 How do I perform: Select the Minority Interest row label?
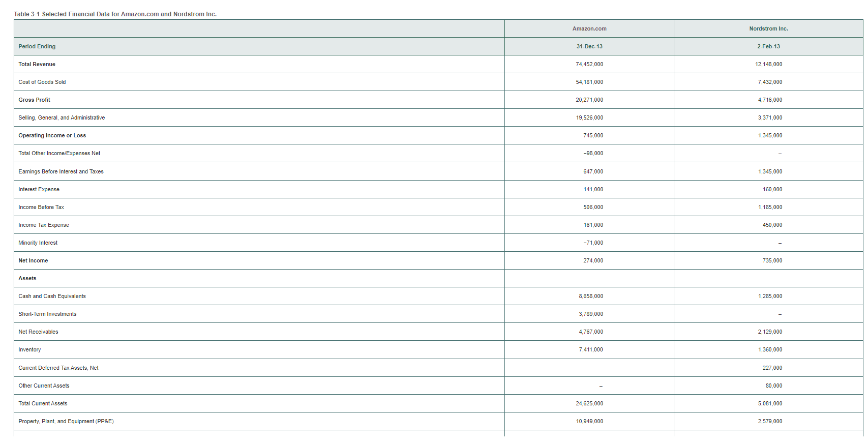(38, 243)
